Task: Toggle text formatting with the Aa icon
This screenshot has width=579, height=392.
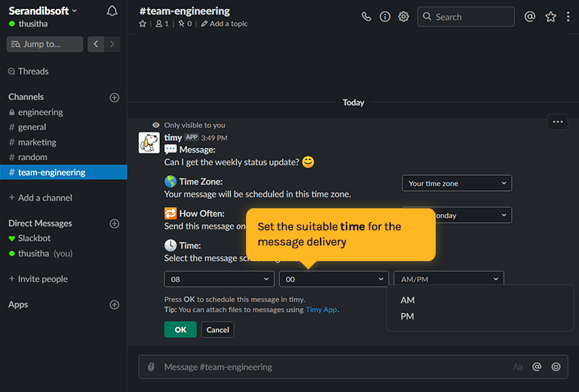Action: [517, 367]
